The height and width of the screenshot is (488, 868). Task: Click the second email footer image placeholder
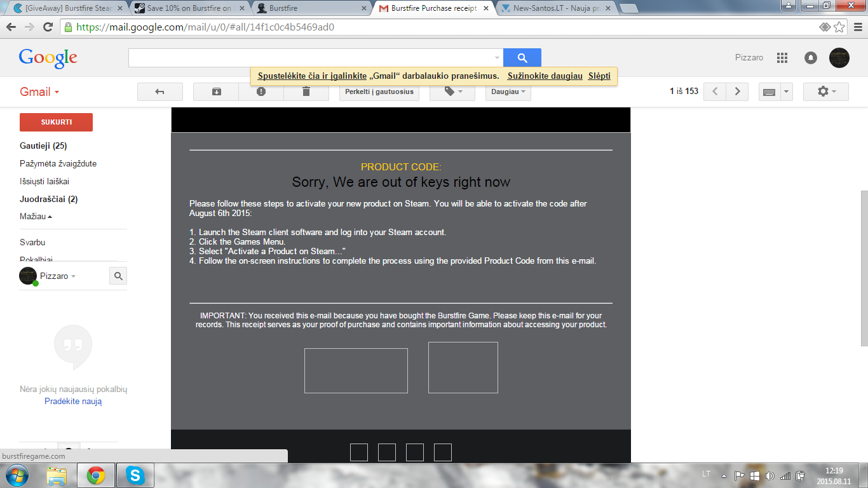tap(463, 367)
